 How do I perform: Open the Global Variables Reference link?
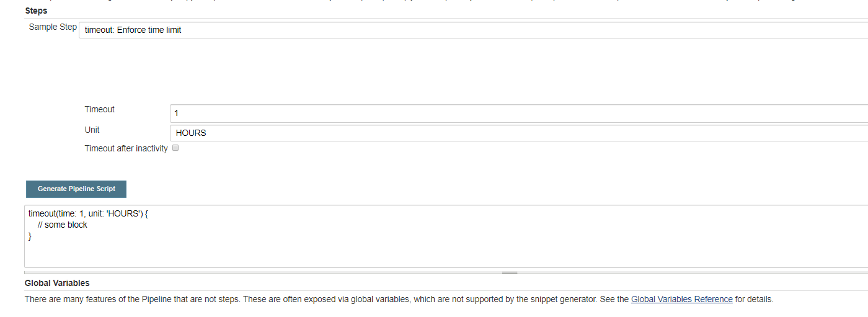click(681, 299)
